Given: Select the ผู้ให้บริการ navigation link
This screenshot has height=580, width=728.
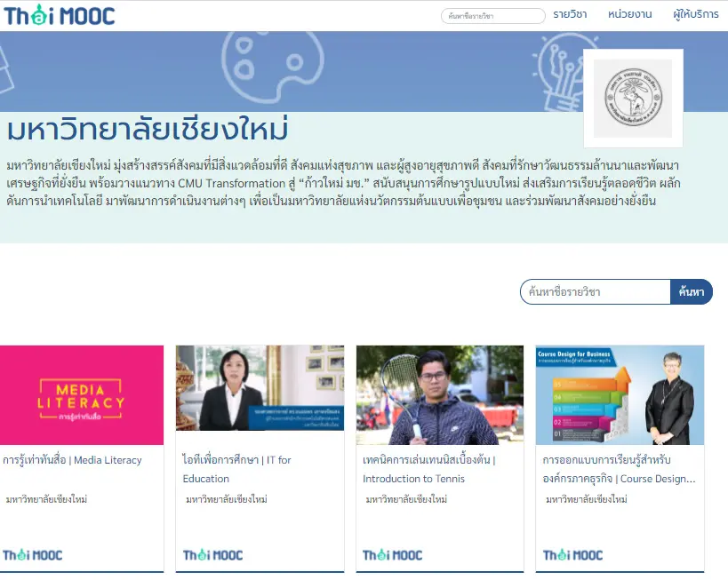Looking at the screenshot, I should pyautogui.click(x=694, y=15).
